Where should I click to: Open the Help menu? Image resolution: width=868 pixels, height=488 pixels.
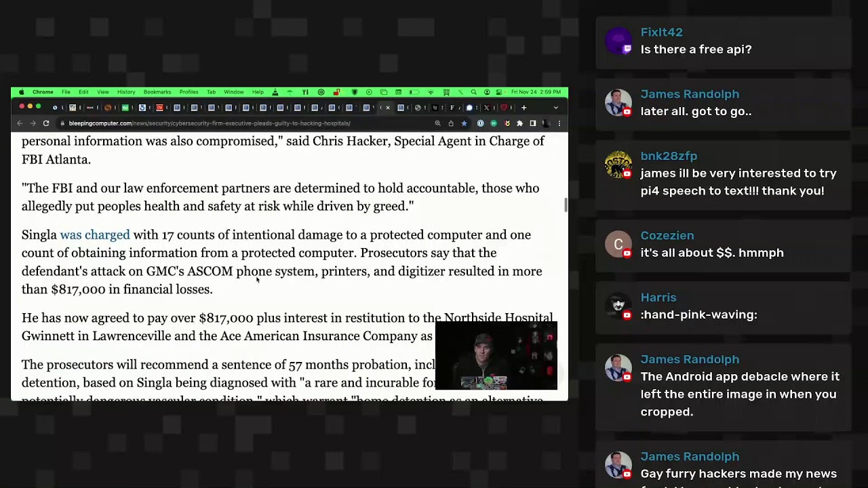click(258, 92)
